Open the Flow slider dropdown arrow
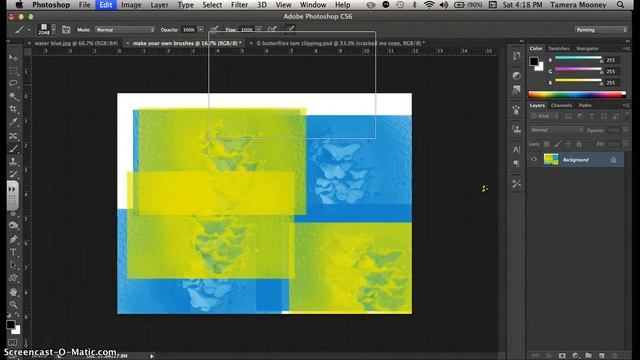Viewport: 640px width, 360px height. [259, 29]
